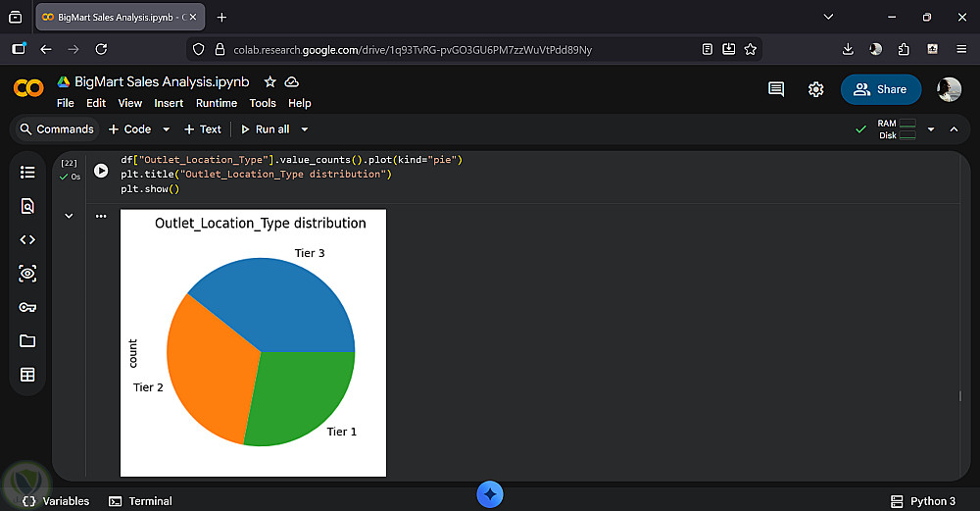Viewport: 980px width, 511px height.
Task: Run the pie chart code cell
Action: click(101, 171)
